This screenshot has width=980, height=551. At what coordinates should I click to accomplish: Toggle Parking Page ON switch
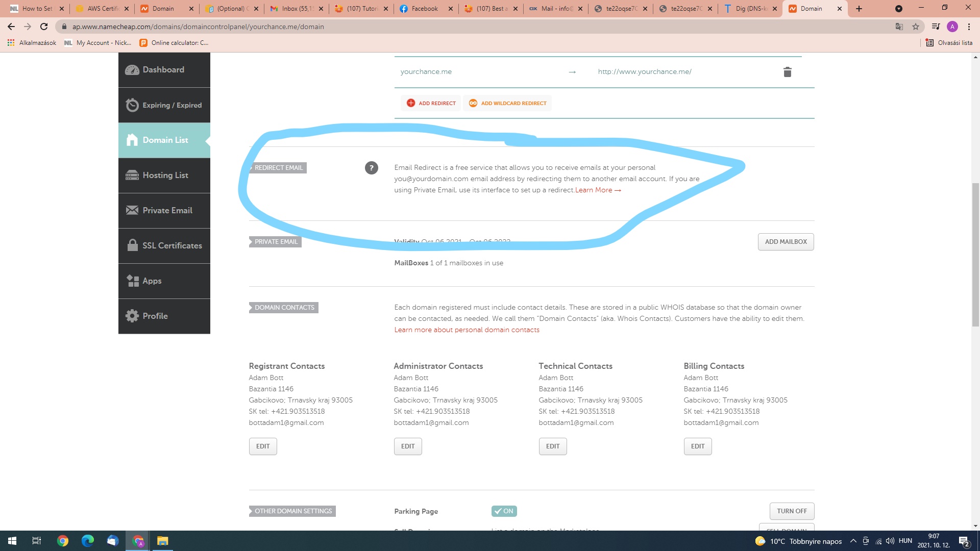click(504, 511)
